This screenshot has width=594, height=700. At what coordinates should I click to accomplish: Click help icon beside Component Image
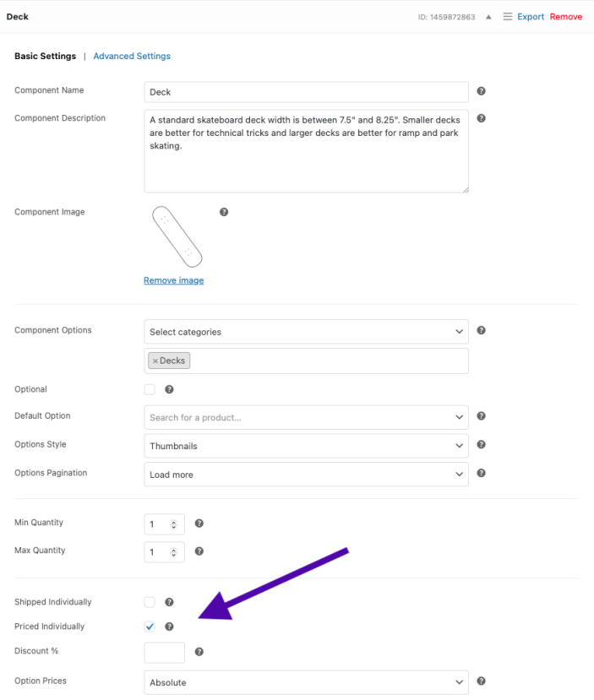point(224,212)
